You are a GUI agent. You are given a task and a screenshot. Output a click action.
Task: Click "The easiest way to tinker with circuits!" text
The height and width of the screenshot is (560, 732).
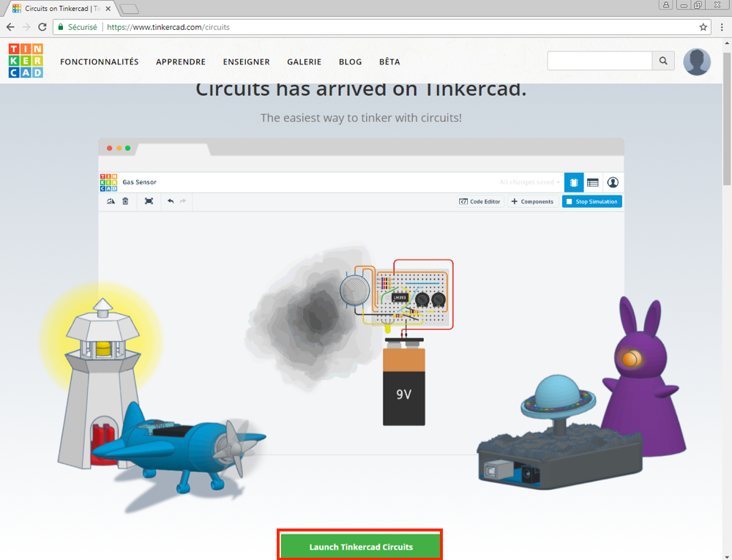[x=361, y=118]
